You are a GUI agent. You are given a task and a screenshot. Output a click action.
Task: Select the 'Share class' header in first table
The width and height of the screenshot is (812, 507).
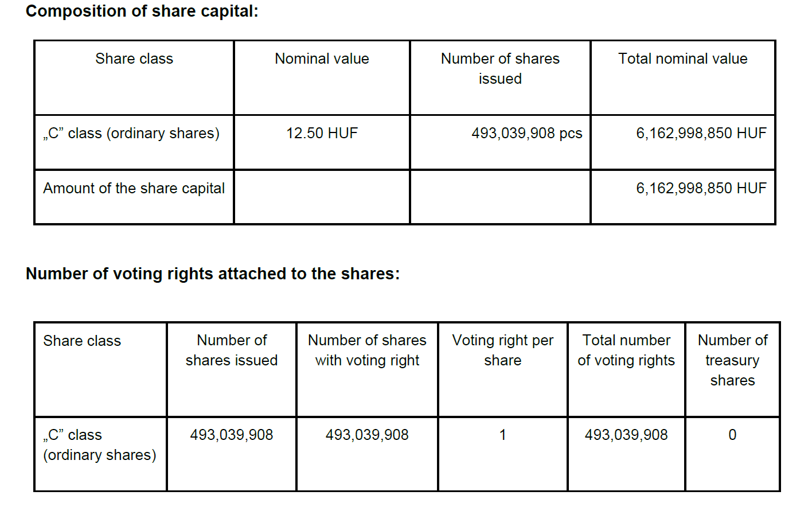tap(134, 59)
